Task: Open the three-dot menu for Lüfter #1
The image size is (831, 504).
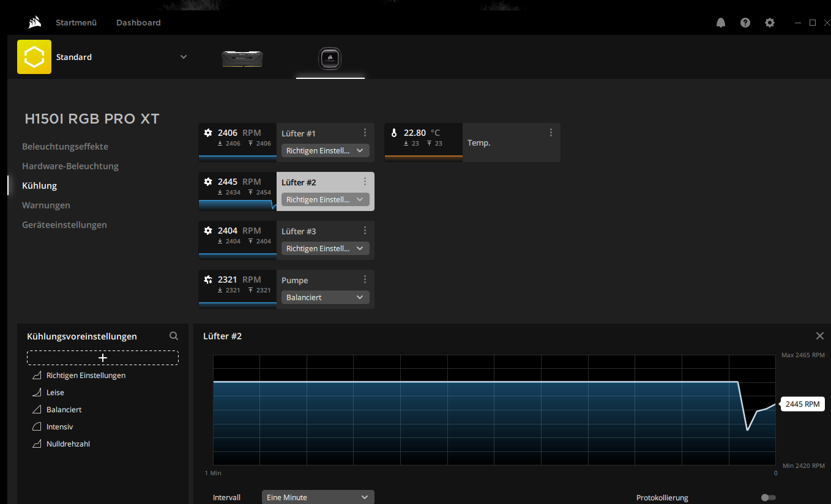Action: [365, 133]
